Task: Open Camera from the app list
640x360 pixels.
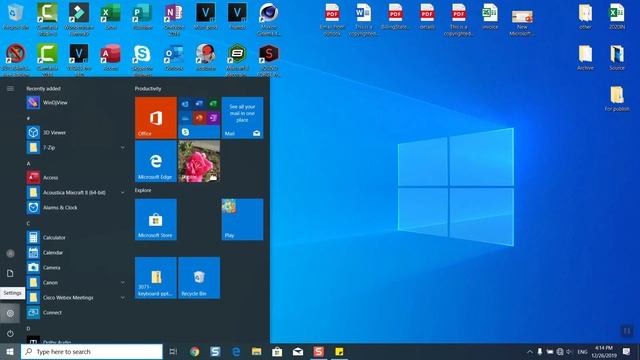Action: 76,267
